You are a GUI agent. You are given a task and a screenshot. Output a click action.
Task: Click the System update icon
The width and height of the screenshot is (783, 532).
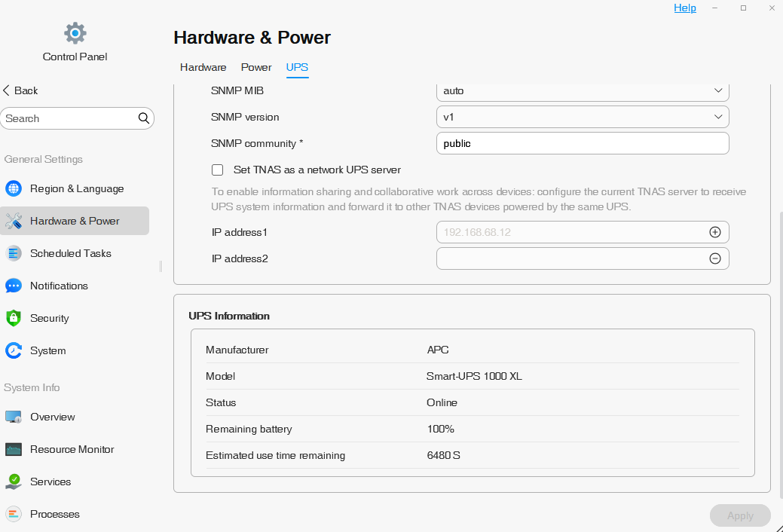click(x=14, y=350)
